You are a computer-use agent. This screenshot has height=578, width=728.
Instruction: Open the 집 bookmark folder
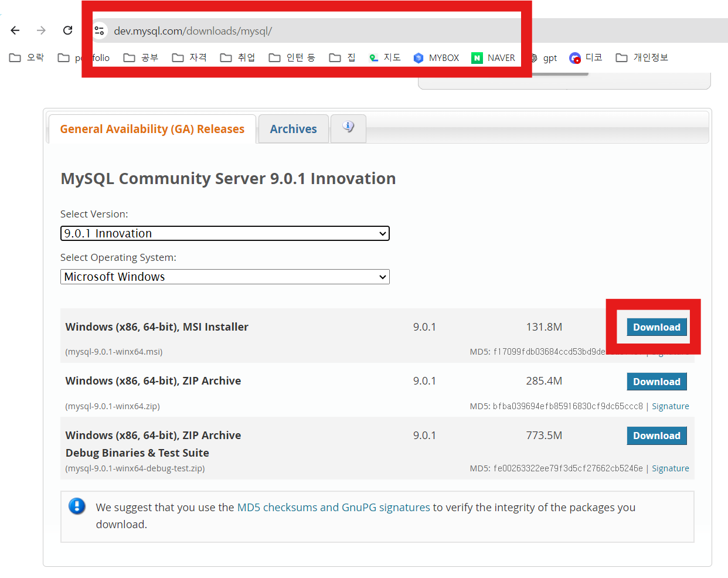tap(343, 57)
